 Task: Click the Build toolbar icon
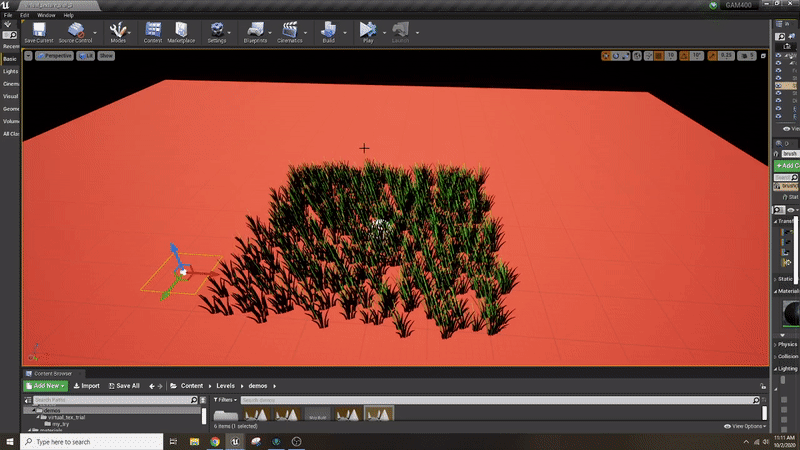tap(328, 31)
